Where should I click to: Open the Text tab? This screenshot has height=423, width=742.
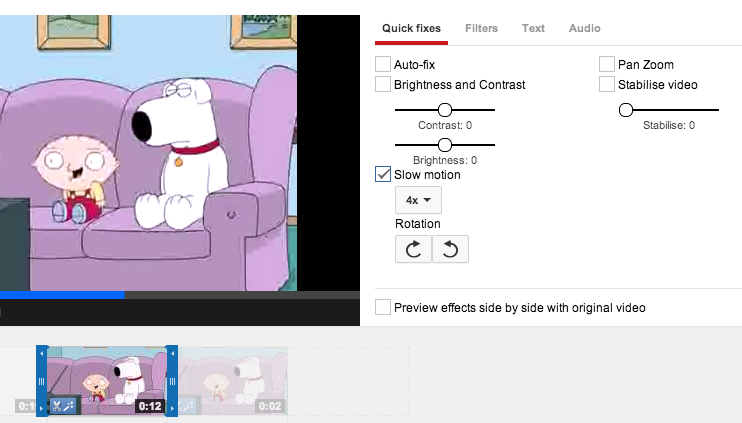(533, 28)
